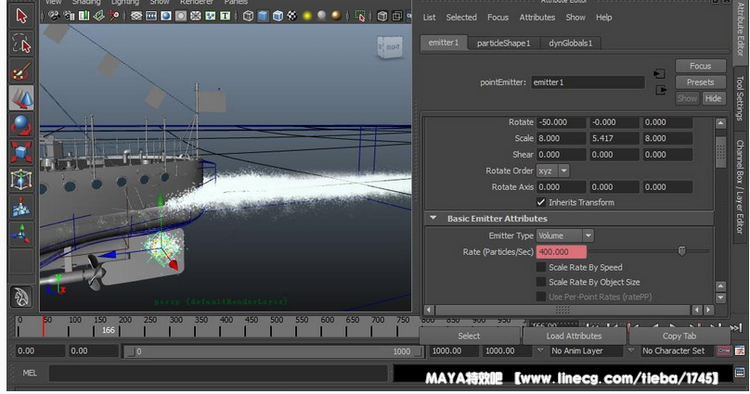Click the Rate (Particles/Sec) slider handle

click(x=682, y=251)
